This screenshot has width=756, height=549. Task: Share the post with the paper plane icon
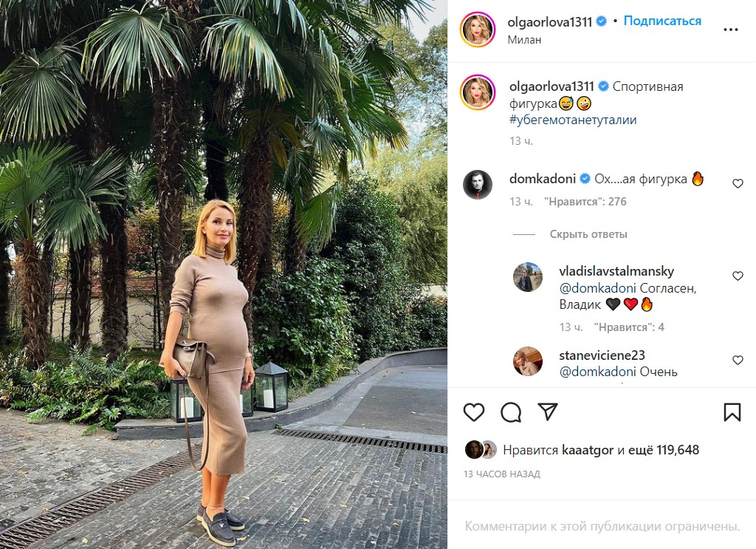tap(548, 412)
